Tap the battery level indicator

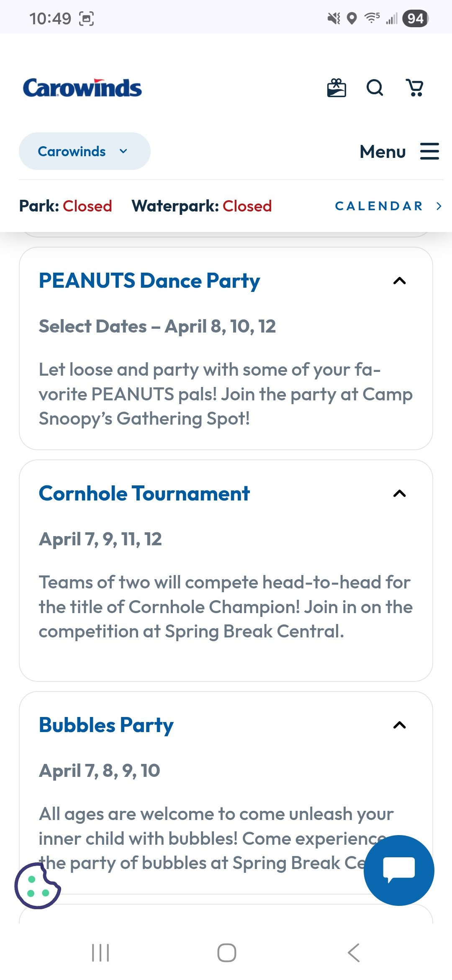415,18
